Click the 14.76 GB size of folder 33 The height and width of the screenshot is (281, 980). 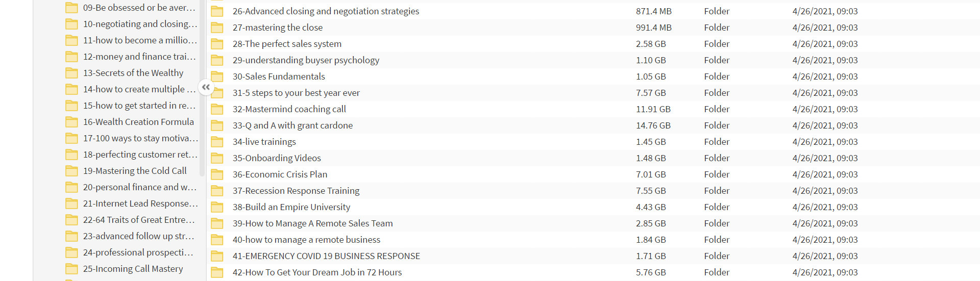click(653, 125)
